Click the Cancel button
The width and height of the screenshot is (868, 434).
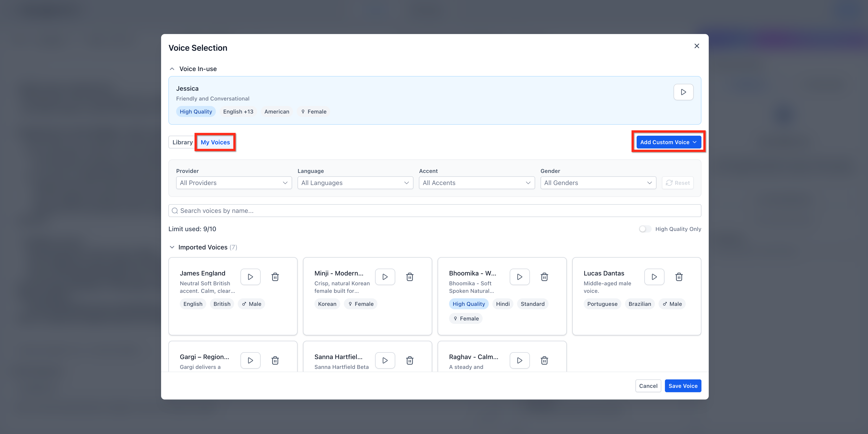[x=648, y=386]
